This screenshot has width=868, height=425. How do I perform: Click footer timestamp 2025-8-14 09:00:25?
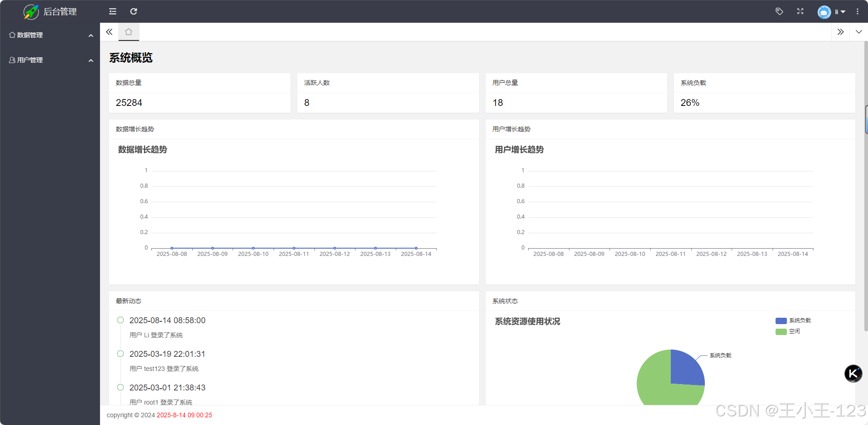(185, 415)
